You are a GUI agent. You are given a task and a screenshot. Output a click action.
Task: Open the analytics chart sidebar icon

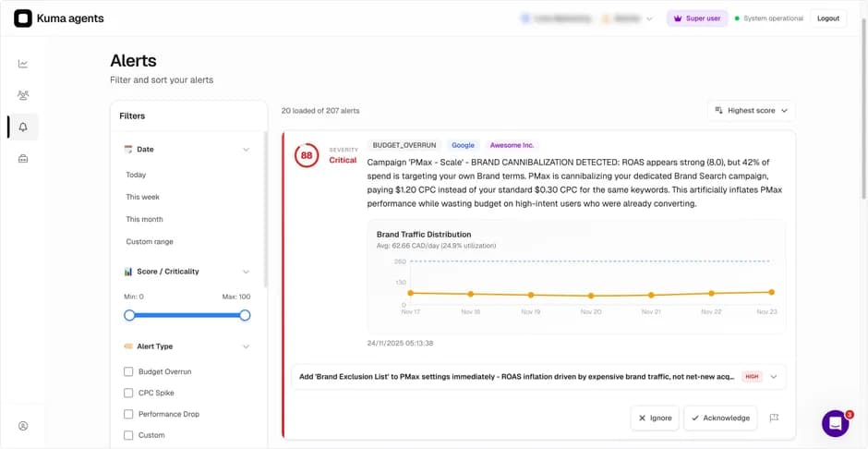point(23,64)
